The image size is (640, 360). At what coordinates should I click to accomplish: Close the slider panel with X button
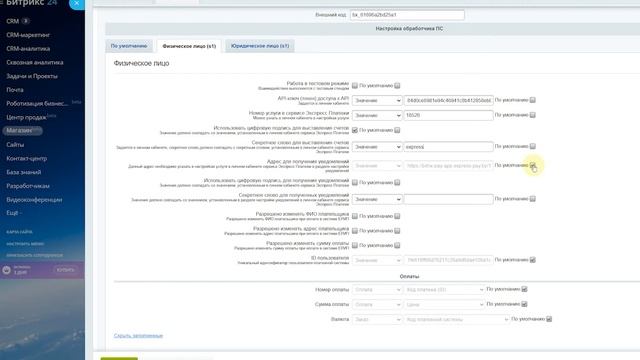pyautogui.click(x=77, y=4)
